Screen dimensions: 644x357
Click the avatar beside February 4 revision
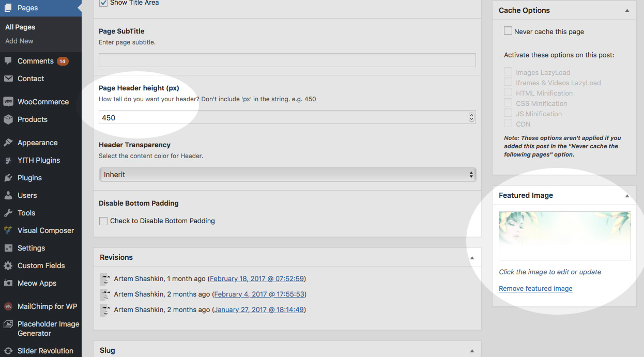105,294
